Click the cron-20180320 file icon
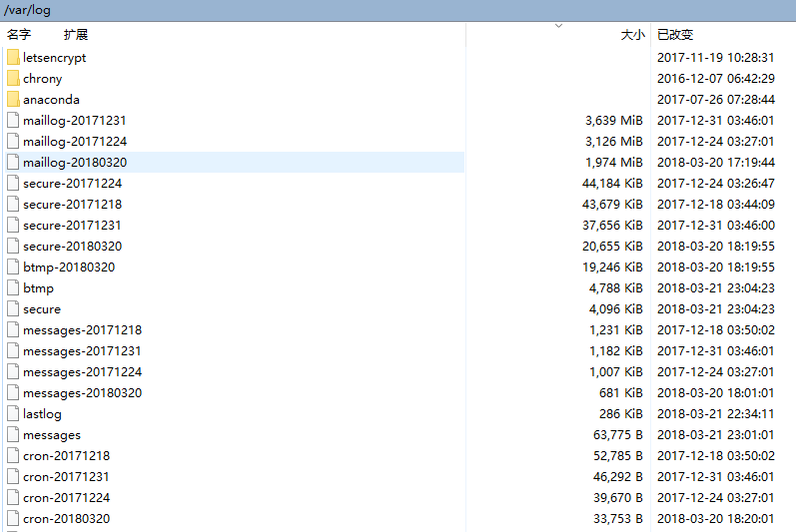 [13, 519]
